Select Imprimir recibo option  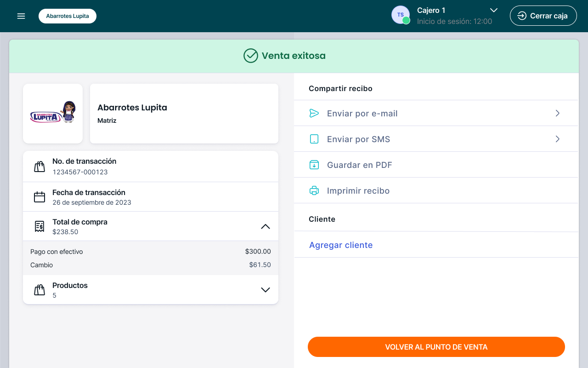(358, 191)
